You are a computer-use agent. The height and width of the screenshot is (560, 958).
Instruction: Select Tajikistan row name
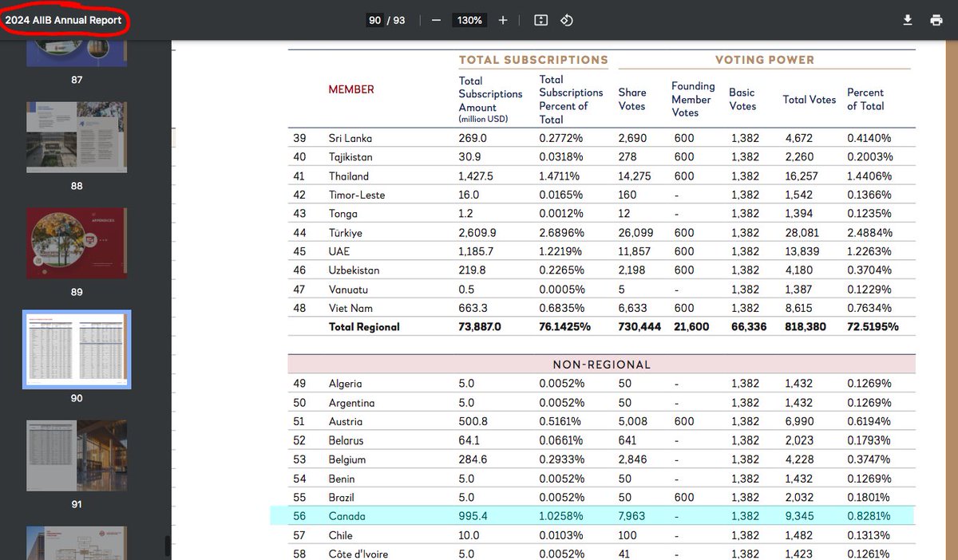pyautogui.click(x=350, y=157)
